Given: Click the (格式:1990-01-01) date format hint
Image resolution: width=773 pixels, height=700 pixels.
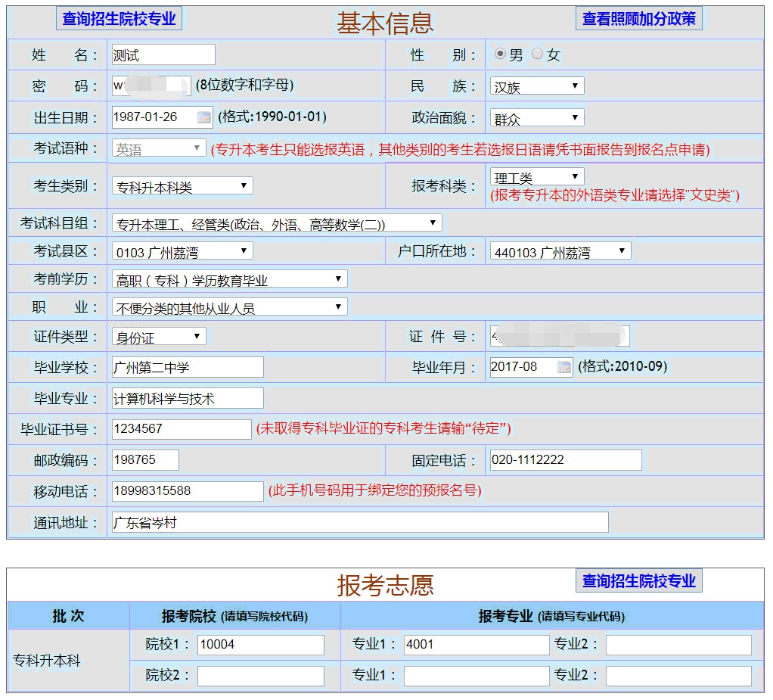Looking at the screenshot, I should click(x=272, y=117).
